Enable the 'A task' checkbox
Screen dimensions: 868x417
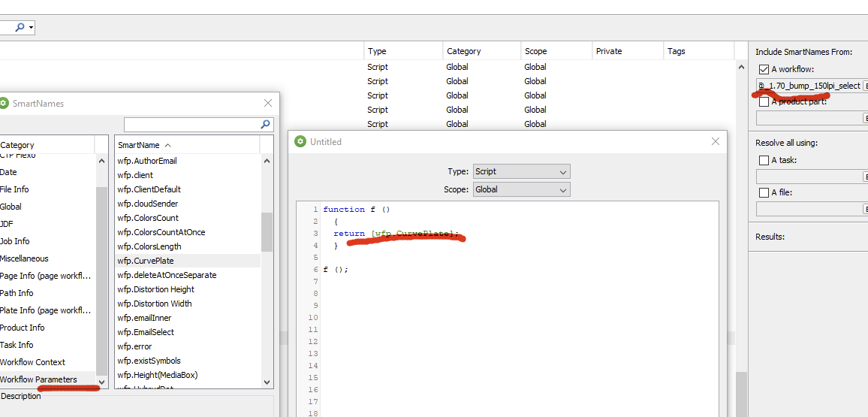point(764,160)
